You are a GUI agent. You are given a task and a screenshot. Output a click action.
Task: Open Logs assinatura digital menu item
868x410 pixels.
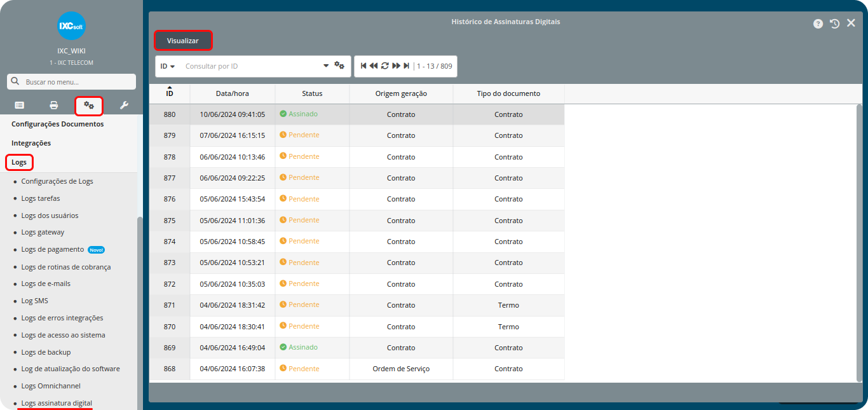57,403
